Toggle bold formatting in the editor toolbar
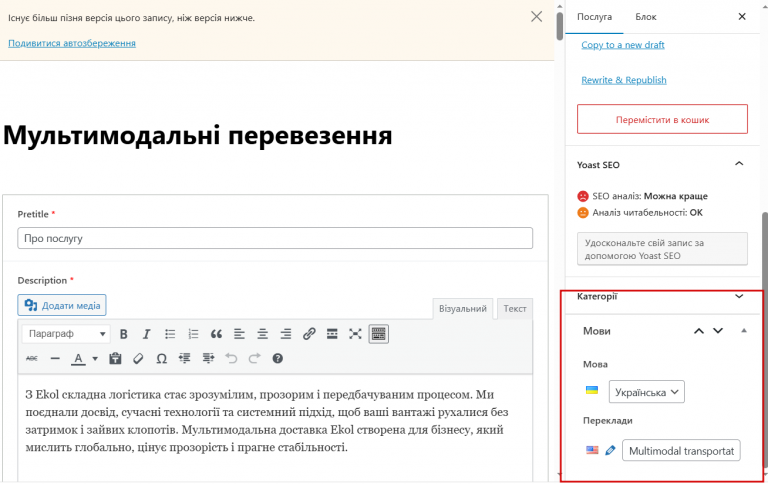This screenshot has height=484, width=768. (124, 334)
